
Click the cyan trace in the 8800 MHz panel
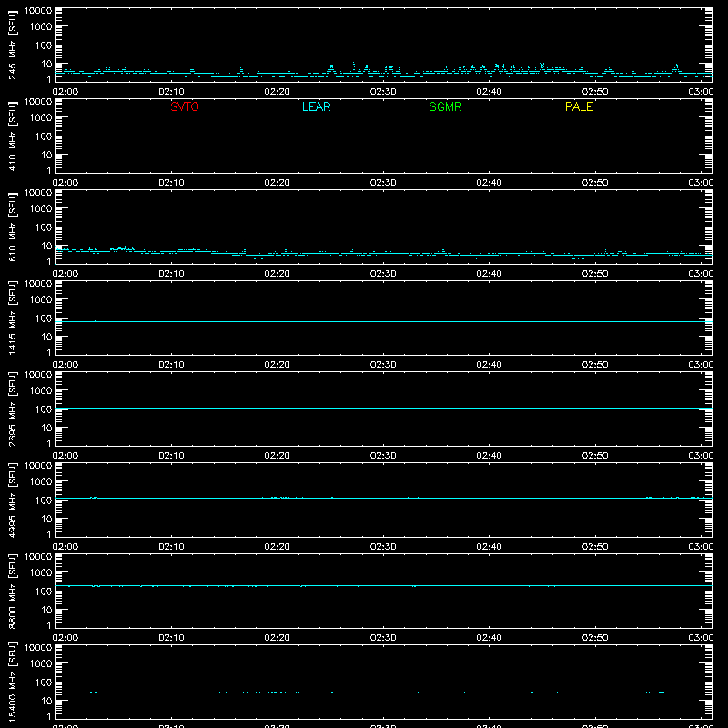pyautogui.click(x=383, y=586)
